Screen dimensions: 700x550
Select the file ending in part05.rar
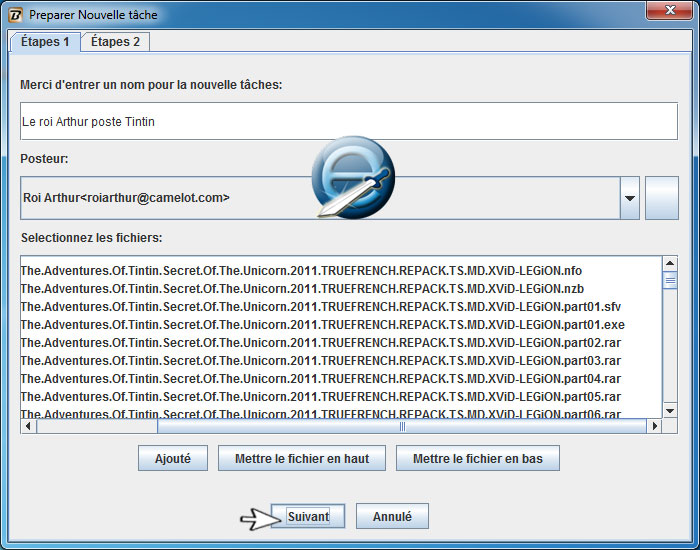[x=321, y=396]
